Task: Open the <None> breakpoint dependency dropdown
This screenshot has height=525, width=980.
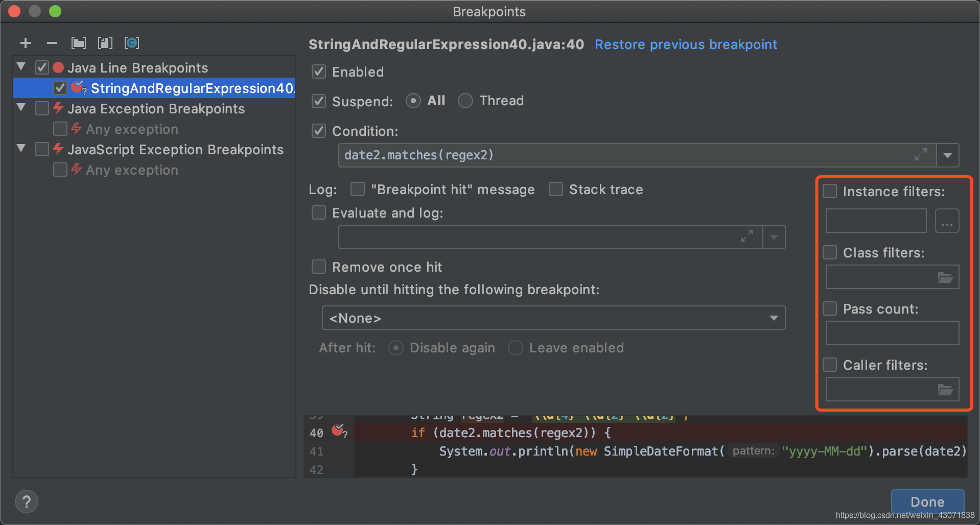Action: pos(553,318)
